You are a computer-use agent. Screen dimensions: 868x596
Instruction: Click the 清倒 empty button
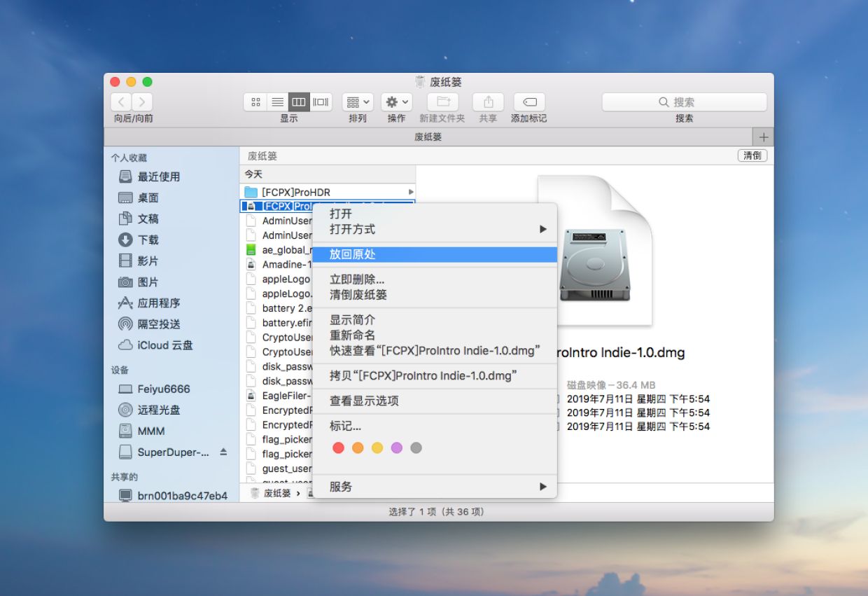[752, 155]
